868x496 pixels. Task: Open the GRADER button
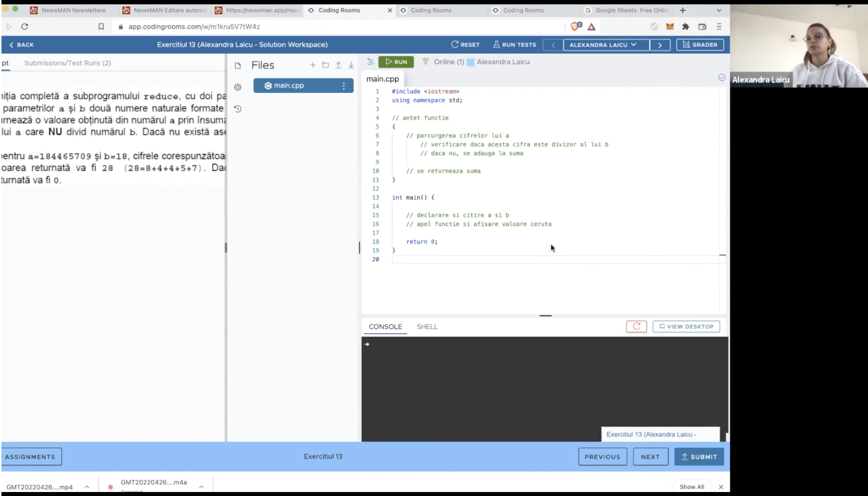700,45
